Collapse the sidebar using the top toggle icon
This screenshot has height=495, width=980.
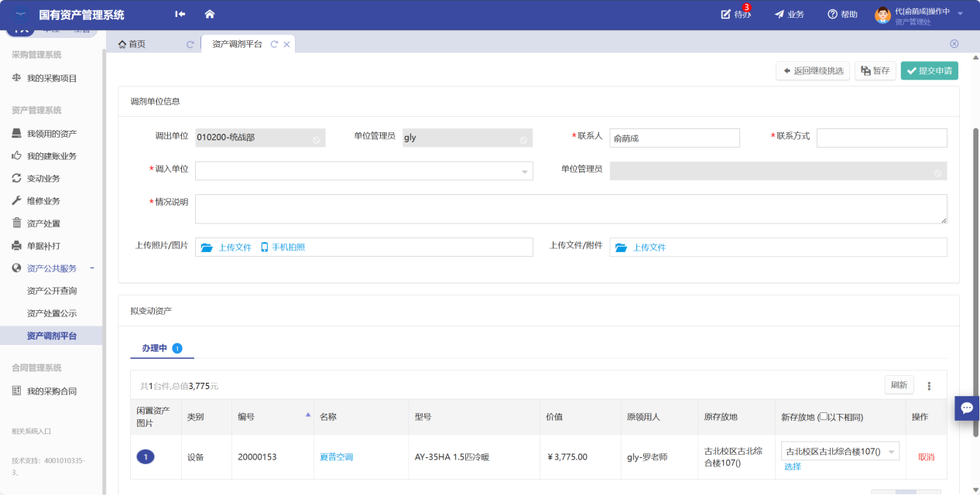[x=180, y=14]
